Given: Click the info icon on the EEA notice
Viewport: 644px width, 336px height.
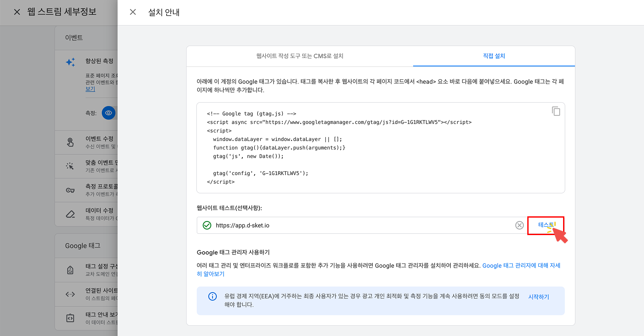Looking at the screenshot, I should (213, 297).
